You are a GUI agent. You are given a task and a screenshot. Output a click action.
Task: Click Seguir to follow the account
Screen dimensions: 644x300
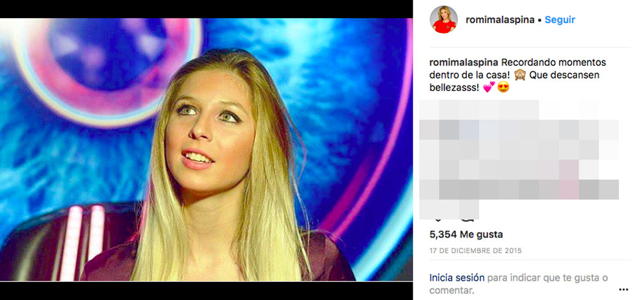click(560, 20)
